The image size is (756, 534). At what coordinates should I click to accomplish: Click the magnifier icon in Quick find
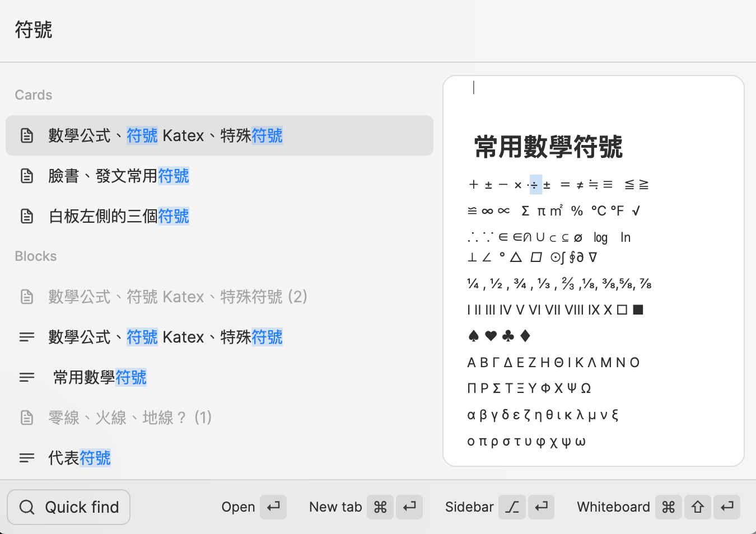click(x=27, y=507)
